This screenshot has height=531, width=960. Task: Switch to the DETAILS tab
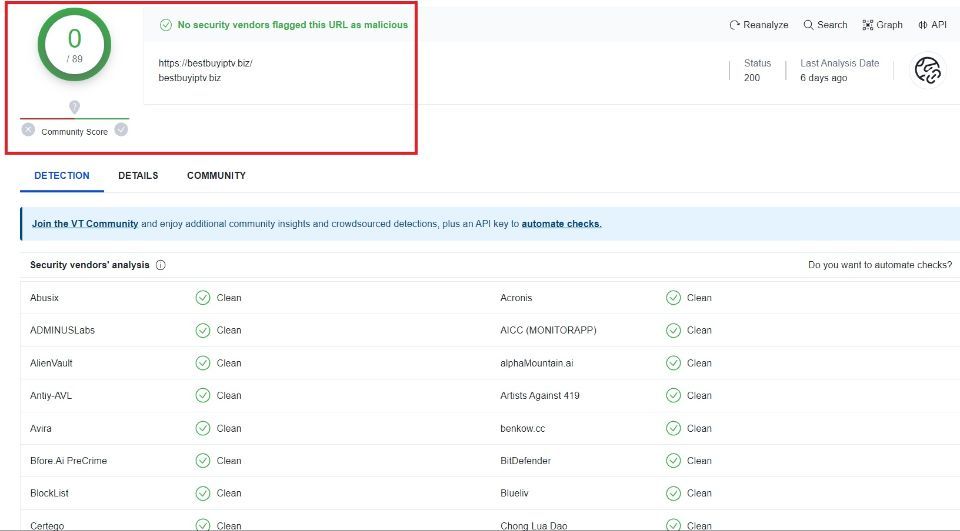(x=138, y=176)
